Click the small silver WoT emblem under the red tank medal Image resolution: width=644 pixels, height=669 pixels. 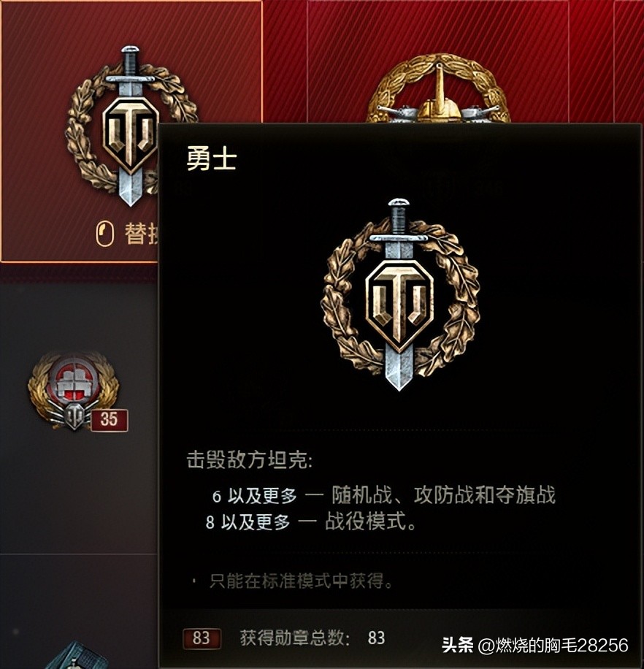(75, 416)
